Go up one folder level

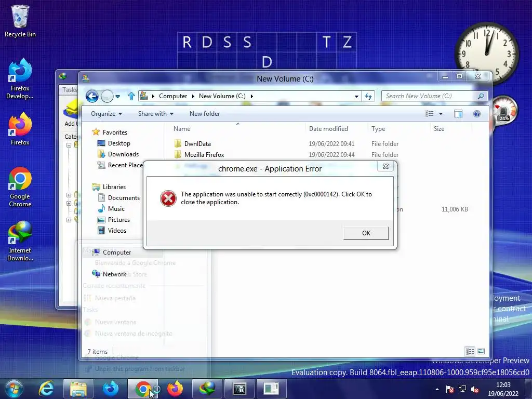[x=131, y=96]
